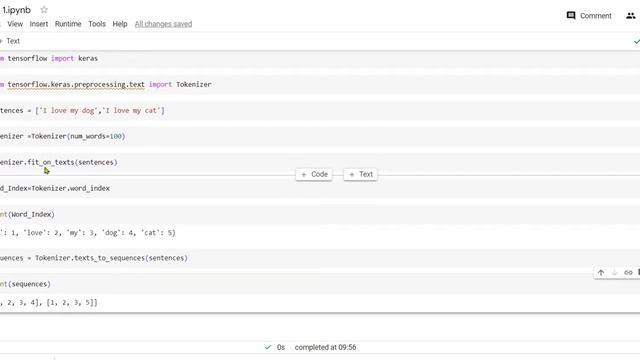Click the Tokenizer(num_words=100) cell
The width and height of the screenshot is (640, 360).
320,136
